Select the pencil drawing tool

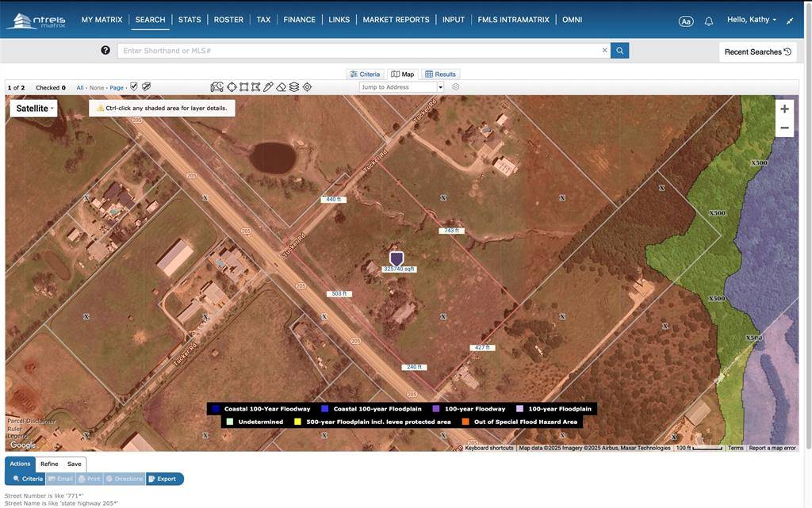[x=267, y=86]
